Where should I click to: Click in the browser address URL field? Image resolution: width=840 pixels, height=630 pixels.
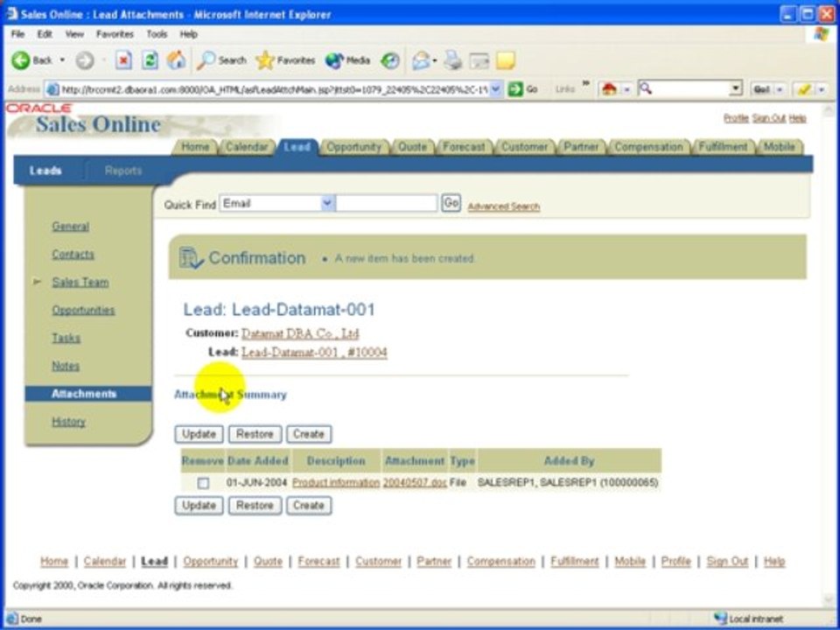tap(274, 89)
